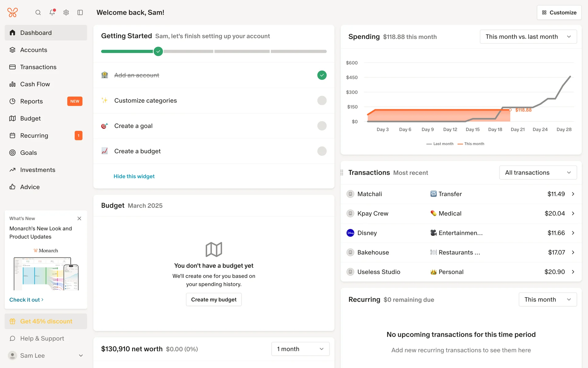The height and width of the screenshot is (368, 588).
Task: Mark Create a goal step circle
Action: [322, 126]
